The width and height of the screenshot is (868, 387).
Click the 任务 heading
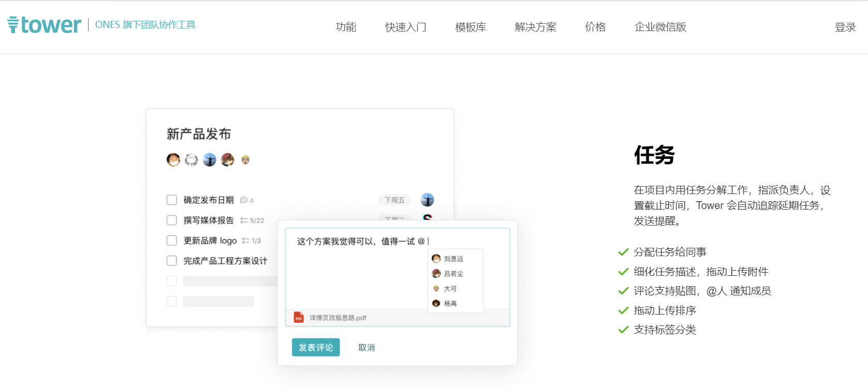click(654, 155)
